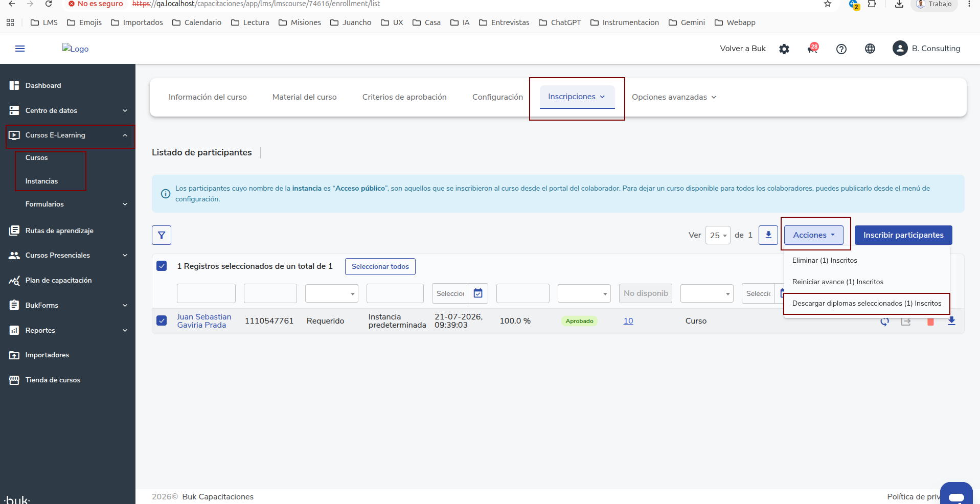
Task: Open the Acciones dropdown button
Action: pyautogui.click(x=814, y=235)
